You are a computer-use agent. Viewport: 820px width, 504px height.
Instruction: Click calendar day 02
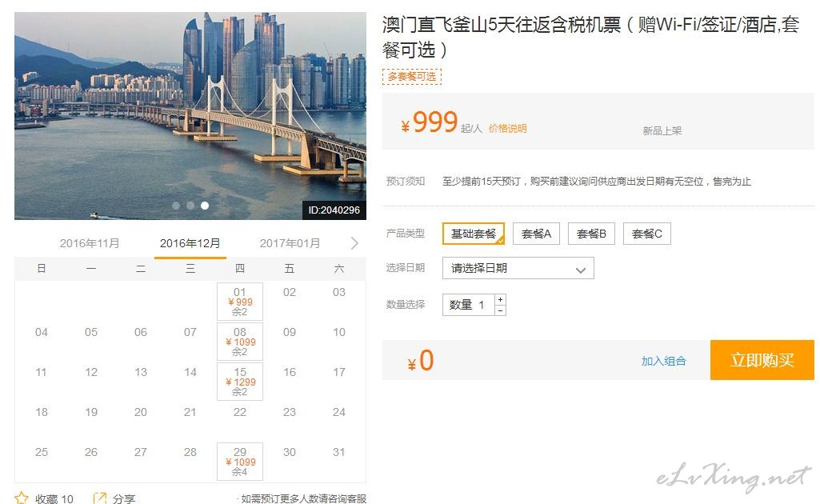tap(289, 292)
